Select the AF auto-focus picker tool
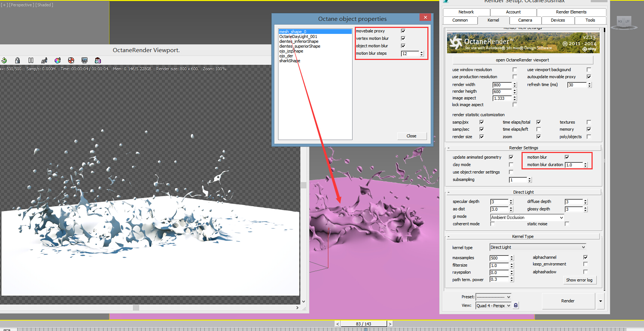Screen dimensions: 644x331 tap(44, 60)
